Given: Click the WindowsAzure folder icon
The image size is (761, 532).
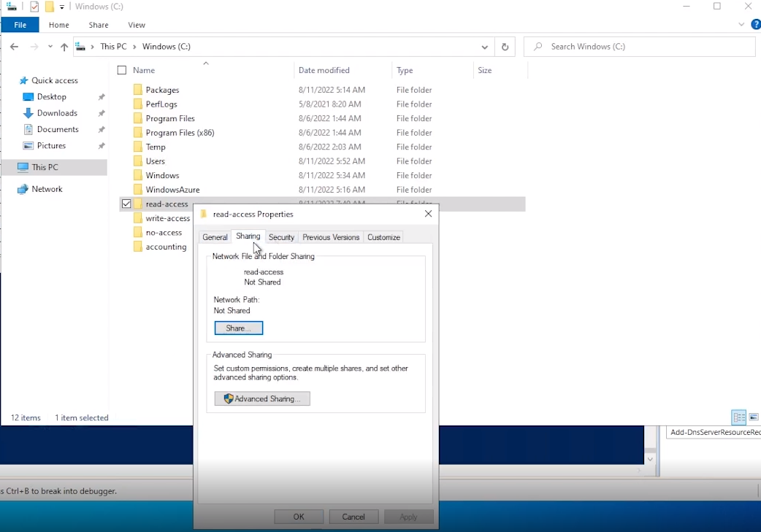Looking at the screenshot, I should tap(138, 190).
